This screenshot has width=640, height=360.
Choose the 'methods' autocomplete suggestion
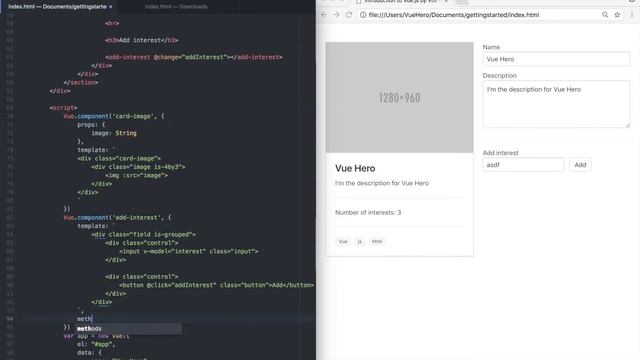pyautogui.click(x=128, y=329)
